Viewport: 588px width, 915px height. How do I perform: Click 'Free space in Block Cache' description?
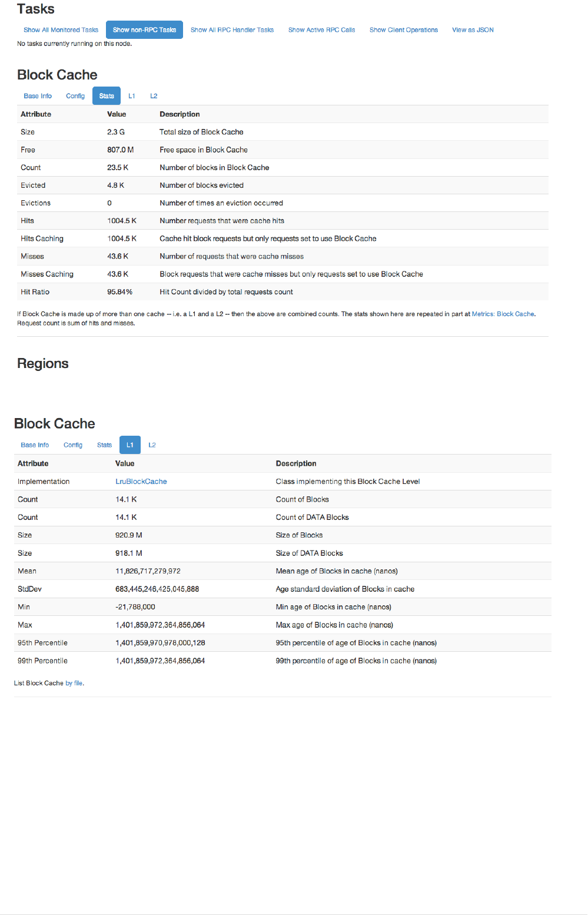pyautogui.click(x=204, y=150)
